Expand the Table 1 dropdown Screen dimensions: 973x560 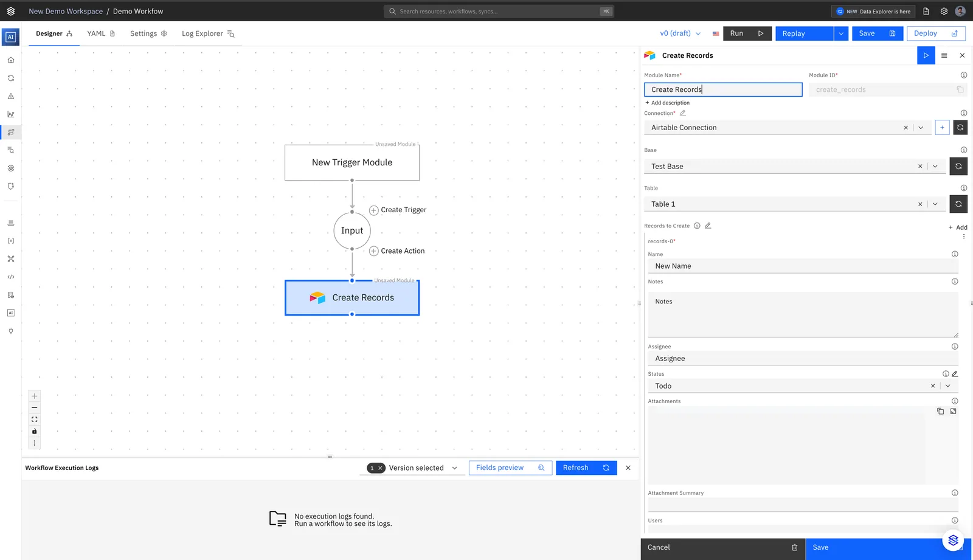(935, 204)
